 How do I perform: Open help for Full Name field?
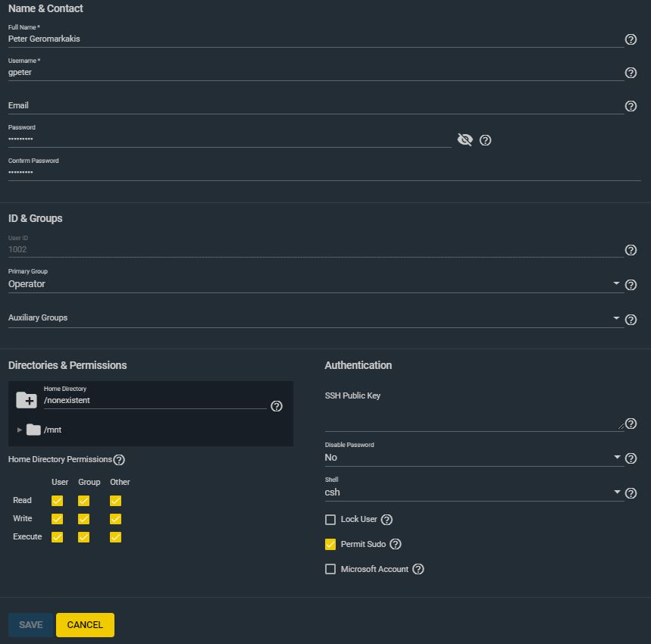coord(631,39)
